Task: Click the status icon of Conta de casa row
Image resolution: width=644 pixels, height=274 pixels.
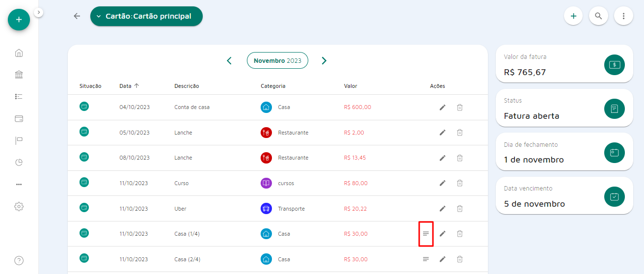Action: point(84,106)
